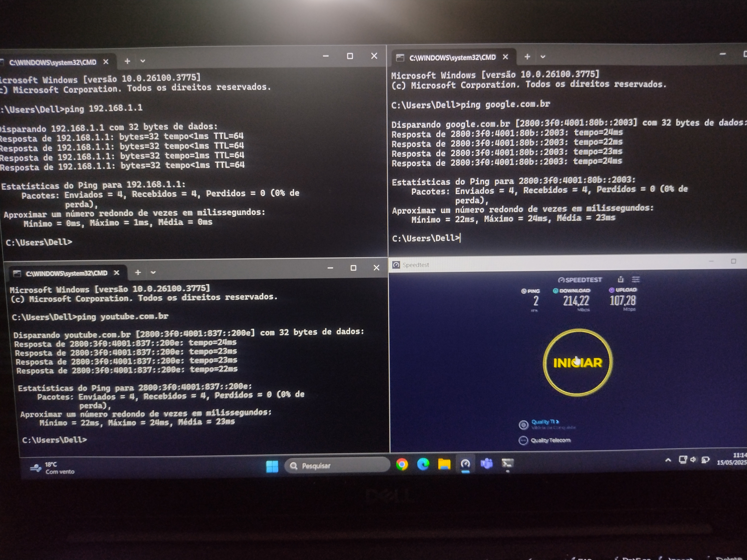Image resolution: width=747 pixels, height=560 pixels.
Task: Expand profile dropdown in top-left terminal window
Action: pos(142,61)
